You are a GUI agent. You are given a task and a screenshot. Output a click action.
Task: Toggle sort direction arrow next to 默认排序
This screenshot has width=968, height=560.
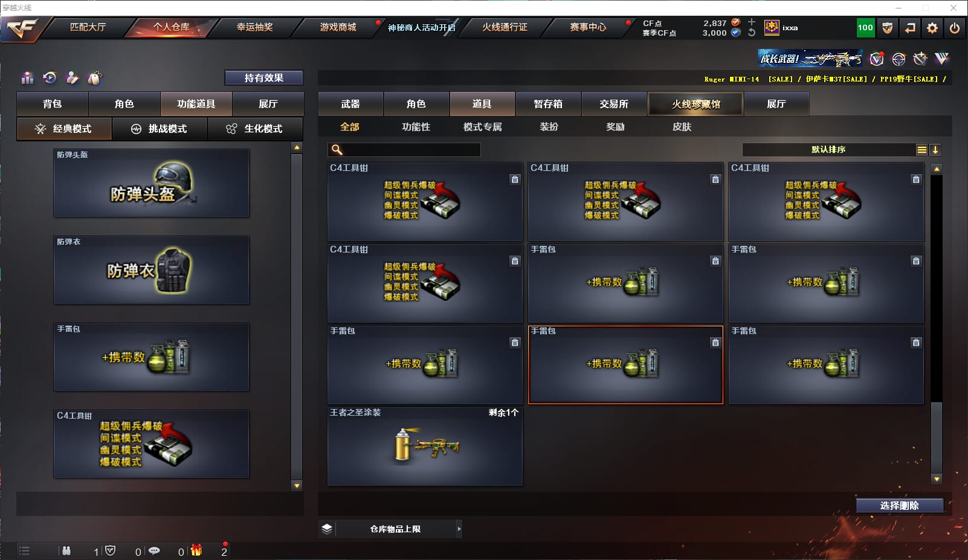(x=935, y=150)
